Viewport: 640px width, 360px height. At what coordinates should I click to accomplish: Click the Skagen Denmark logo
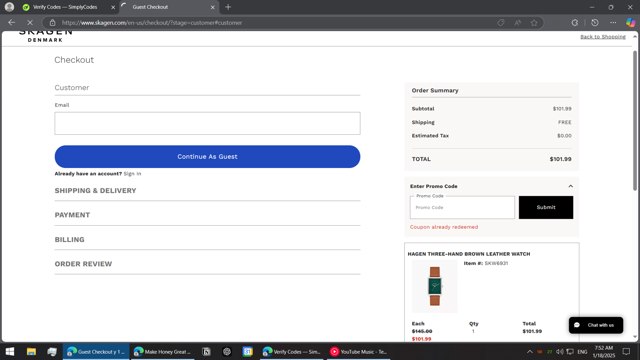pyautogui.click(x=45, y=36)
